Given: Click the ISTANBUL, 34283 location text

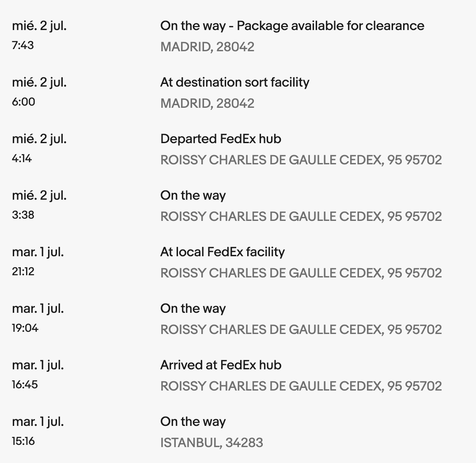Looking at the screenshot, I should (212, 443).
